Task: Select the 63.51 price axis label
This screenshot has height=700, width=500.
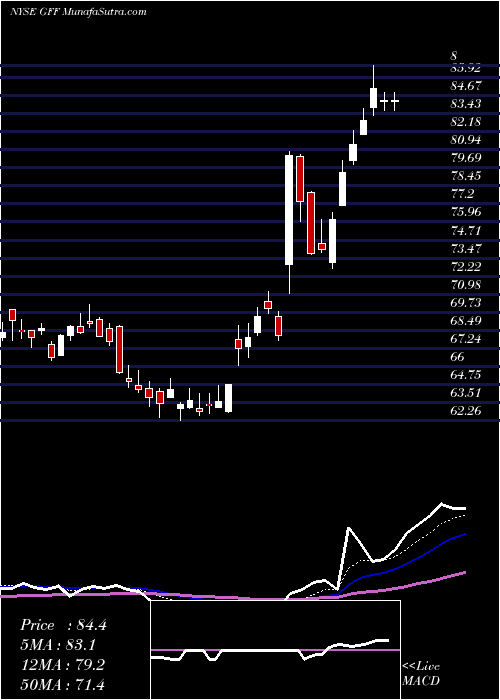Action: coord(466,393)
